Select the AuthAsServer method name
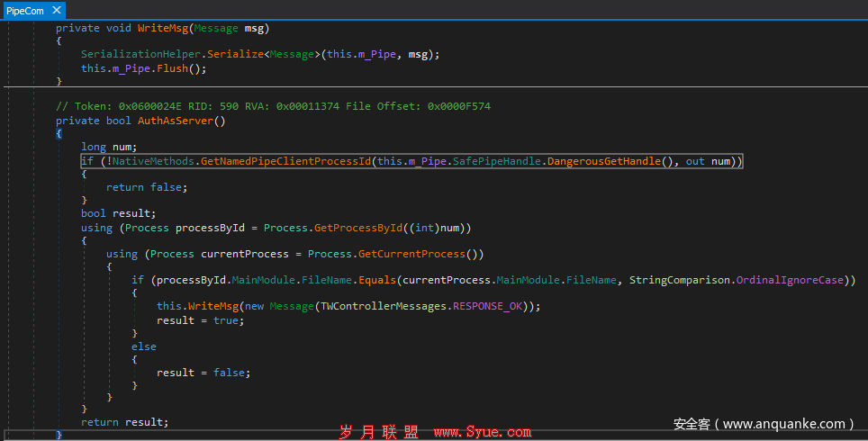Screen dimensions: 868x441 click(x=176, y=121)
